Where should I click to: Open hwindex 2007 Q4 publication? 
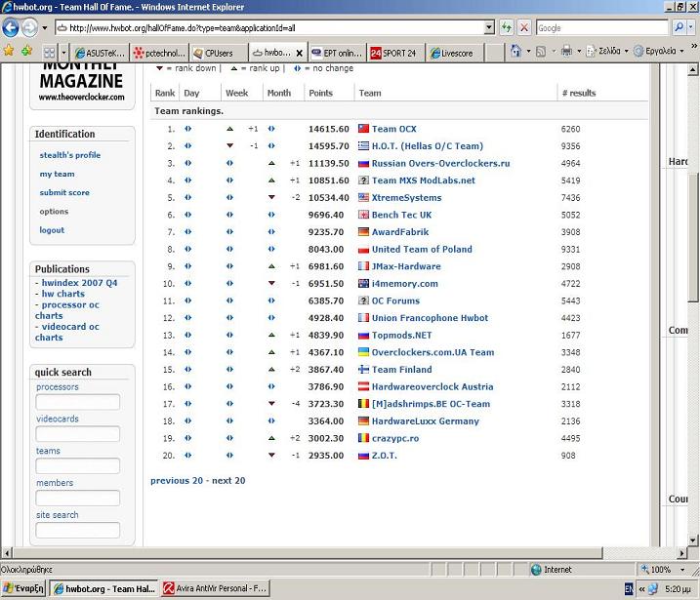pos(79,283)
